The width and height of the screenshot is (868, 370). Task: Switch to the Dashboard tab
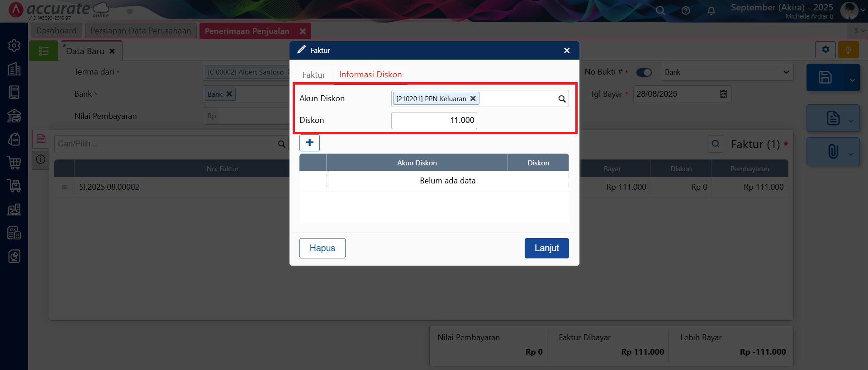(x=57, y=31)
